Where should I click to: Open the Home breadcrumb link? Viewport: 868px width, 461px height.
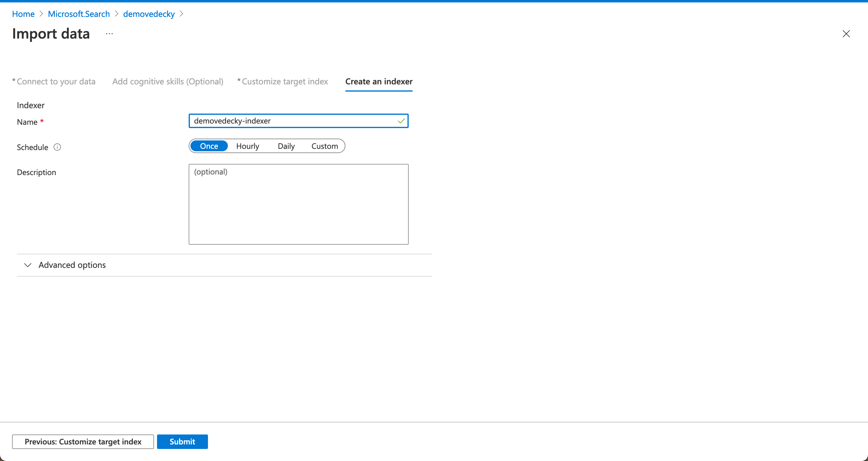[x=23, y=14]
